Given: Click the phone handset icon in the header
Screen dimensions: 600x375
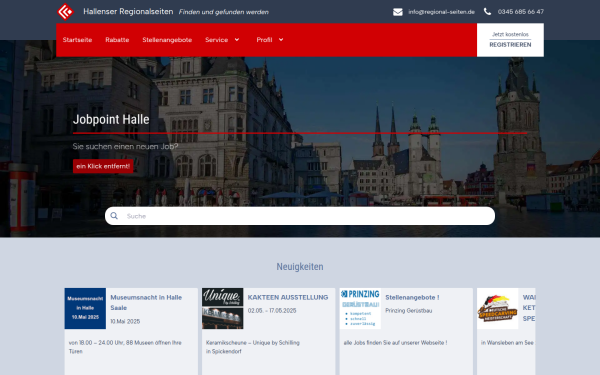Looking at the screenshot, I should (487, 11).
